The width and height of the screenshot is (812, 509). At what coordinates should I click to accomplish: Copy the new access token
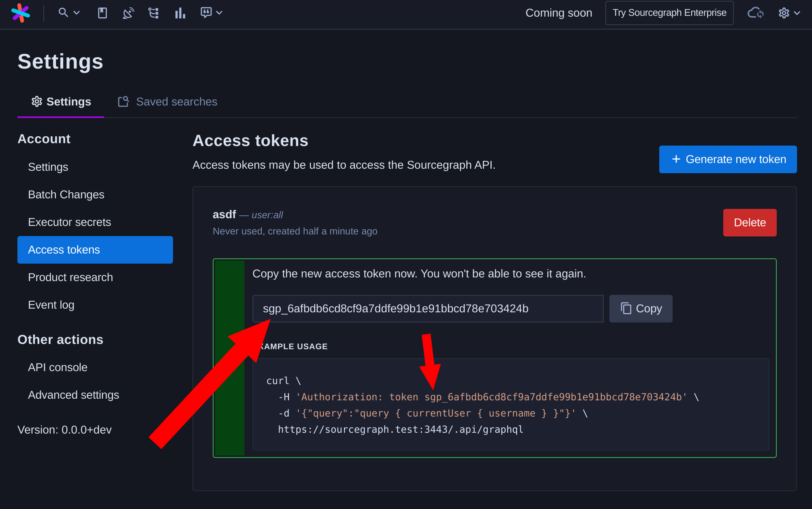641,309
